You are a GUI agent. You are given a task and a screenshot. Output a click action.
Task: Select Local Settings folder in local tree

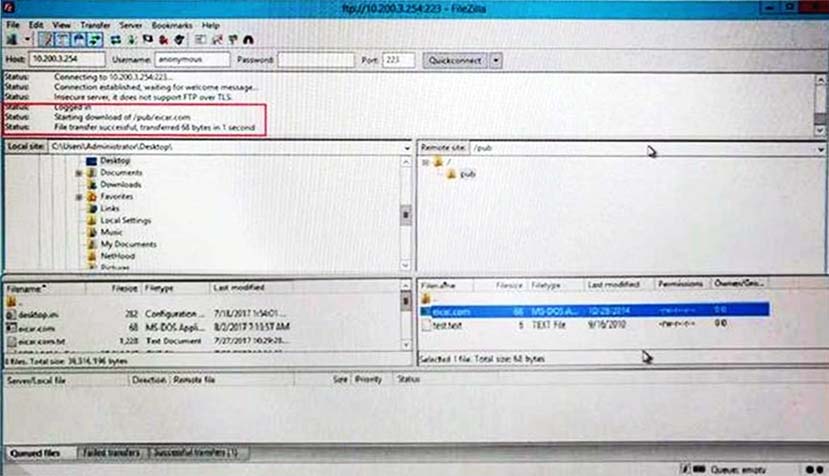tap(125, 221)
